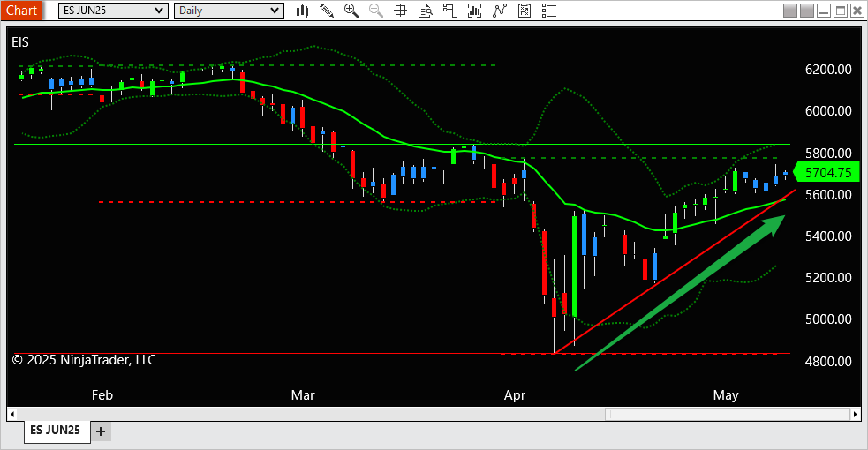The image size is (868, 450).
Task: Open the strategies icon
Action: (x=525, y=11)
